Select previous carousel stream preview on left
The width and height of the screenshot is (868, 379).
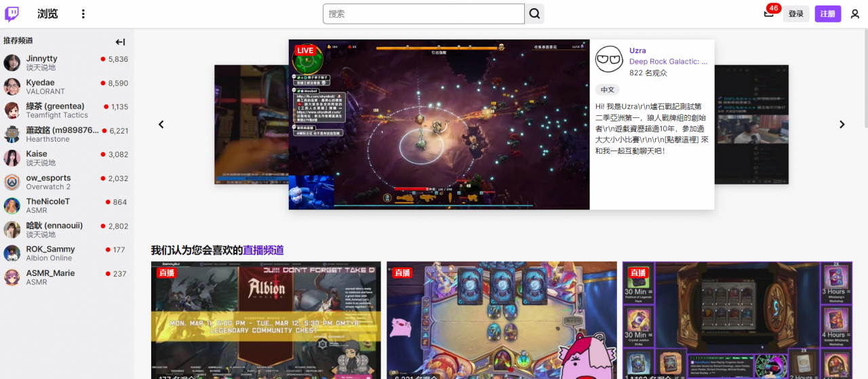(x=252, y=124)
